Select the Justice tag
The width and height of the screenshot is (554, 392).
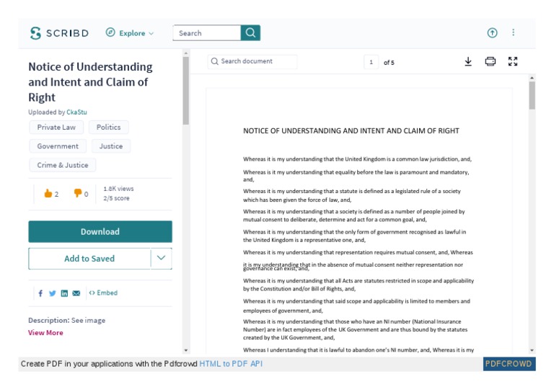pyautogui.click(x=111, y=146)
